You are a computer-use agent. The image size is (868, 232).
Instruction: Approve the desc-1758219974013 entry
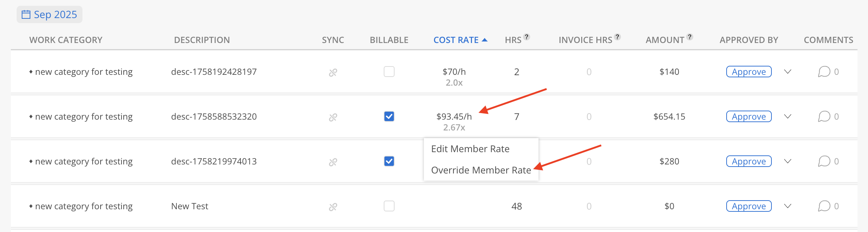tap(749, 161)
